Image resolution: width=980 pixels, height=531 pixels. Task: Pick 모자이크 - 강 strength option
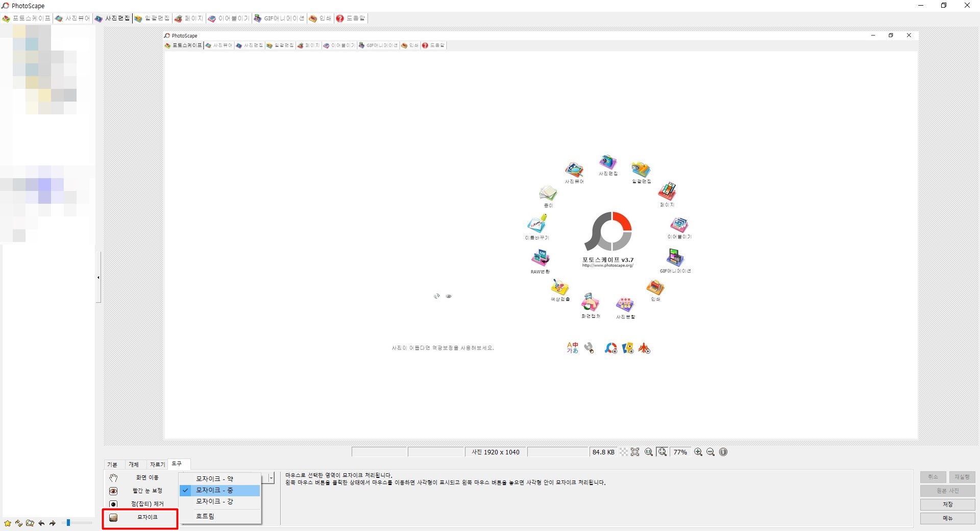tap(220, 501)
